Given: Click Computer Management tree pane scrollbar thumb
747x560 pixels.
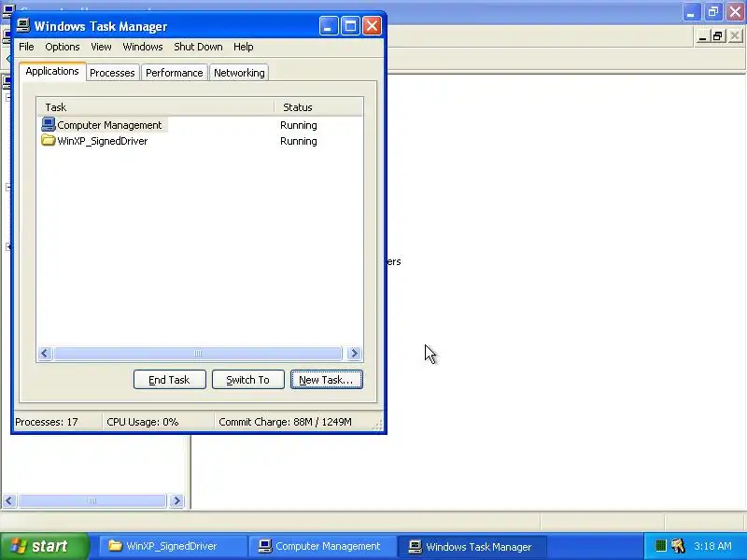Looking at the screenshot, I should (92, 500).
